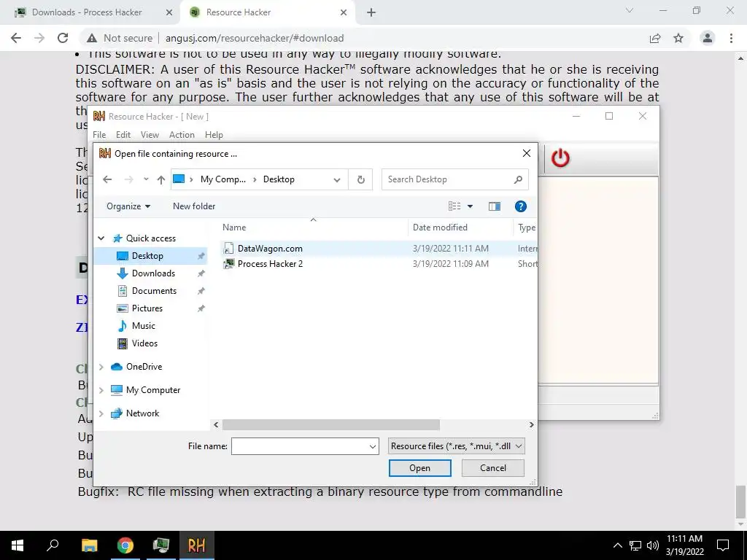Open taskbar search

[x=53, y=545]
